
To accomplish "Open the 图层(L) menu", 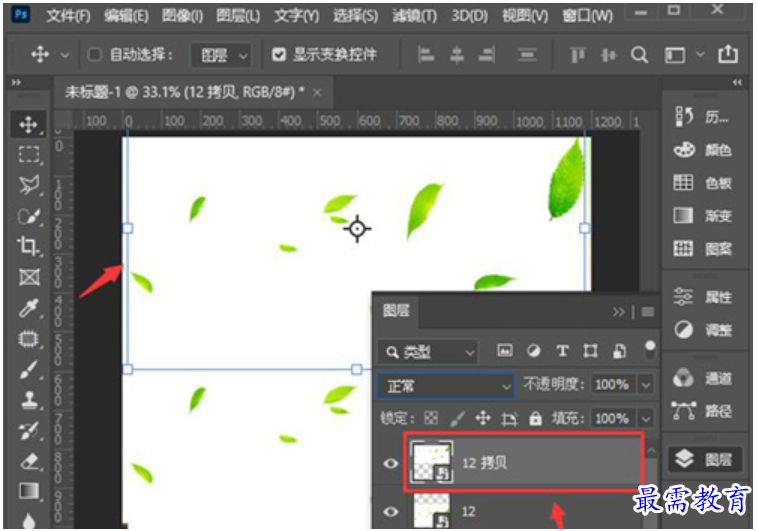I will pyautogui.click(x=238, y=15).
